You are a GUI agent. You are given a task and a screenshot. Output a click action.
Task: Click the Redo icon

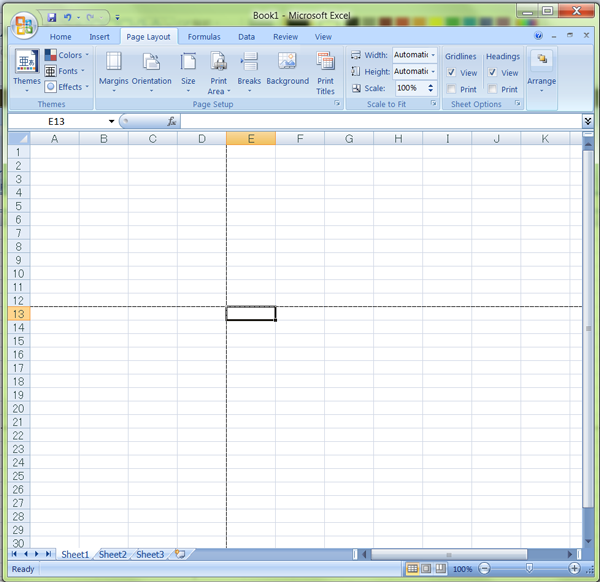[x=90, y=17]
